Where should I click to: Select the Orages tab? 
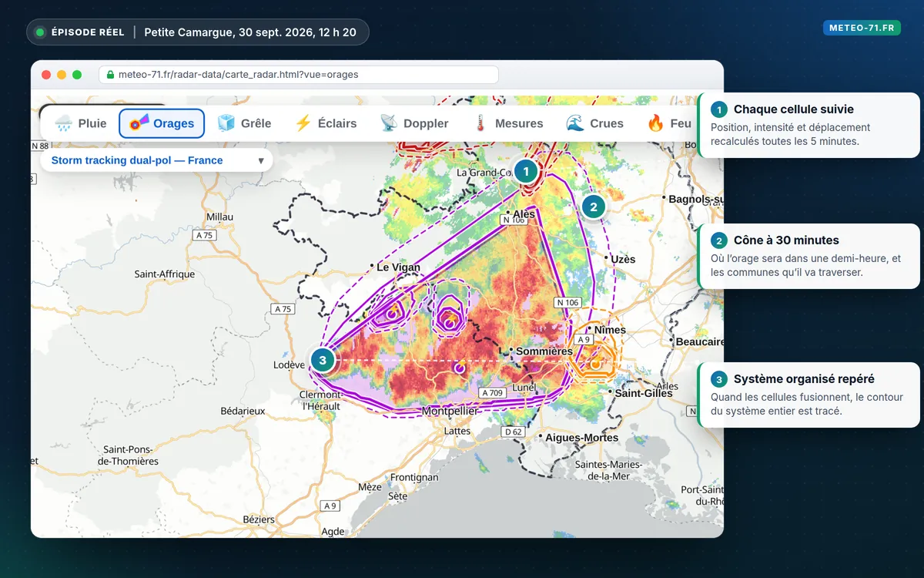click(162, 123)
